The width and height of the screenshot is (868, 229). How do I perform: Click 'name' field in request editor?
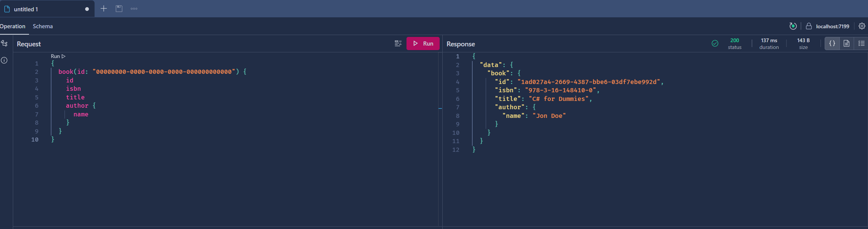(81, 114)
